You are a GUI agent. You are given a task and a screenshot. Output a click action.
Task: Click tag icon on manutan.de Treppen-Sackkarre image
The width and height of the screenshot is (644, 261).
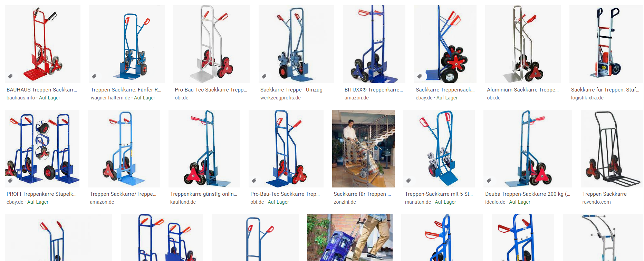(408, 181)
